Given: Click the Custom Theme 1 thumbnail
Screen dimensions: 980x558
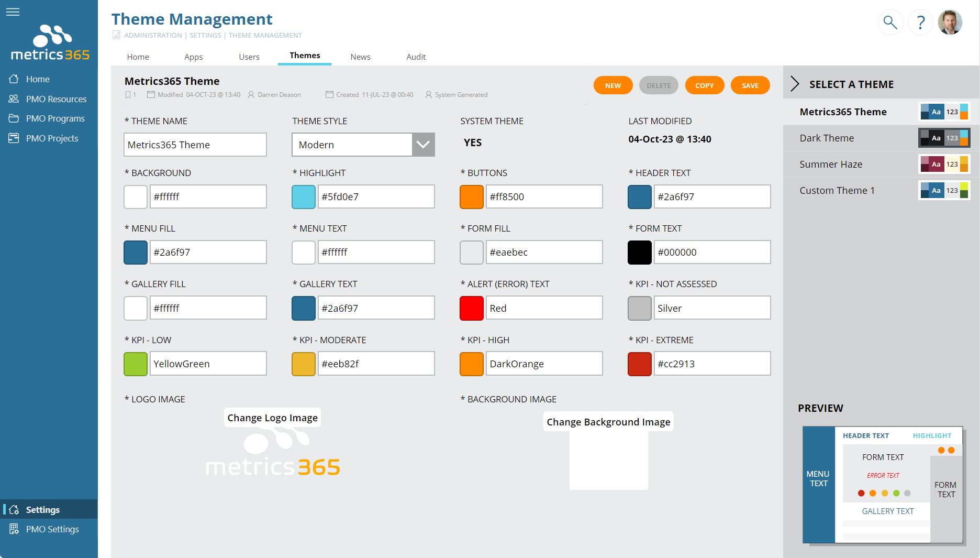Looking at the screenshot, I should tap(944, 190).
